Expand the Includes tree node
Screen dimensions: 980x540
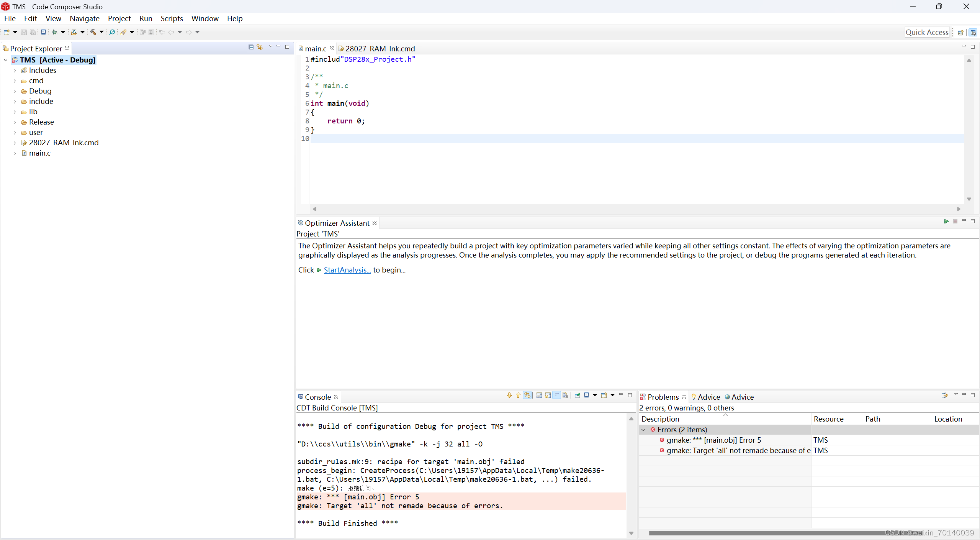(x=15, y=71)
